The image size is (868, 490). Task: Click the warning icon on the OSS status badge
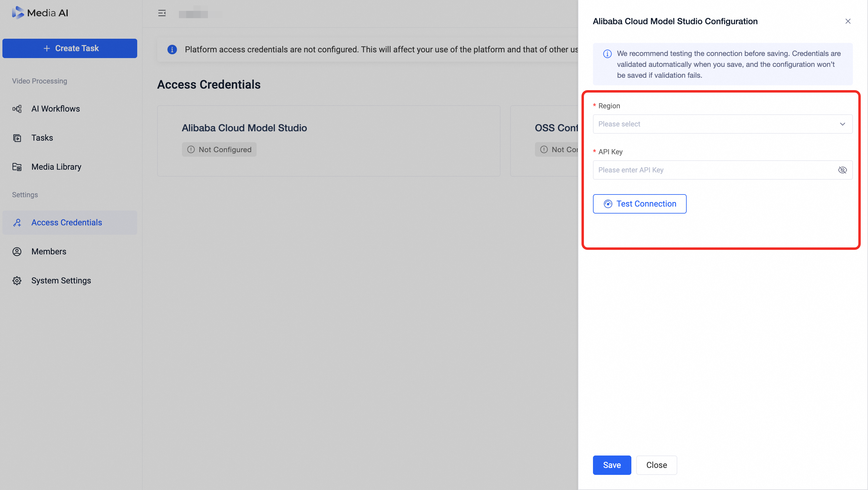[x=544, y=149]
